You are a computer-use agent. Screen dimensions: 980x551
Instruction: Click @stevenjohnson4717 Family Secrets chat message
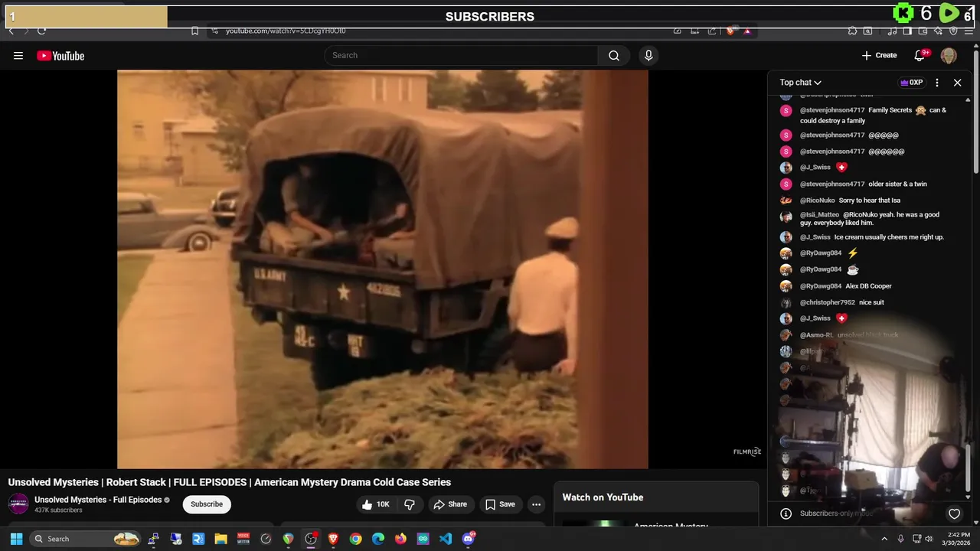tap(874, 115)
